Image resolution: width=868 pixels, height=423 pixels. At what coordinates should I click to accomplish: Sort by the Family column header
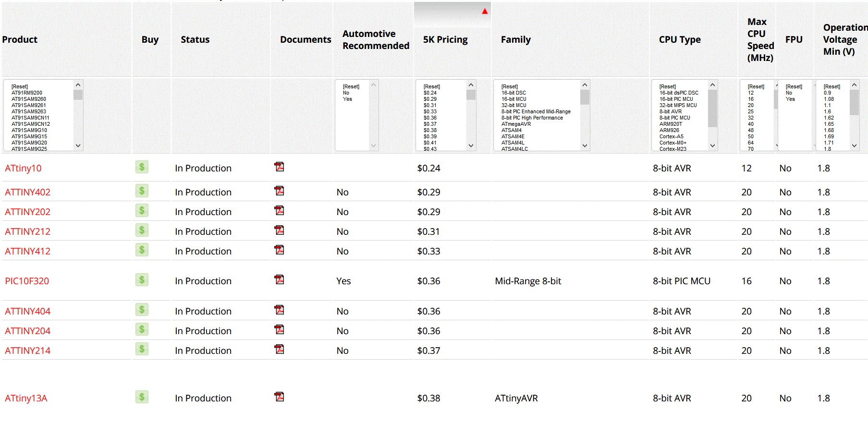[515, 40]
